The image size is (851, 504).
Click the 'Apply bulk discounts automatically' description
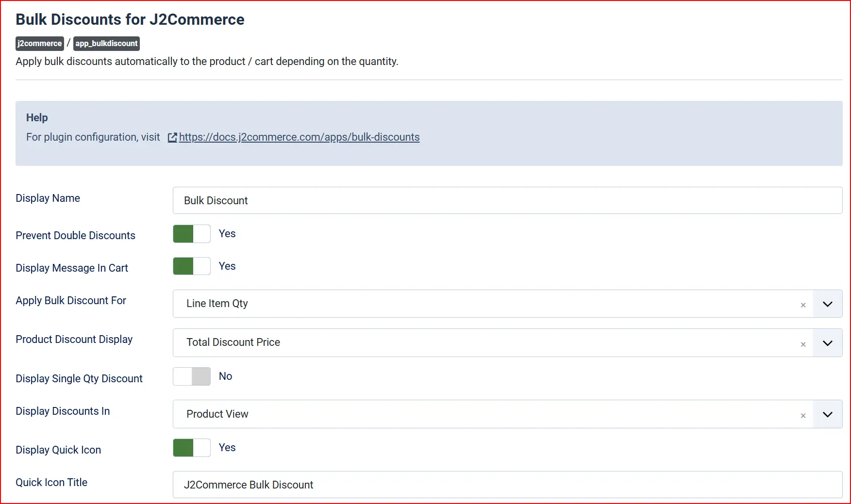coord(207,62)
